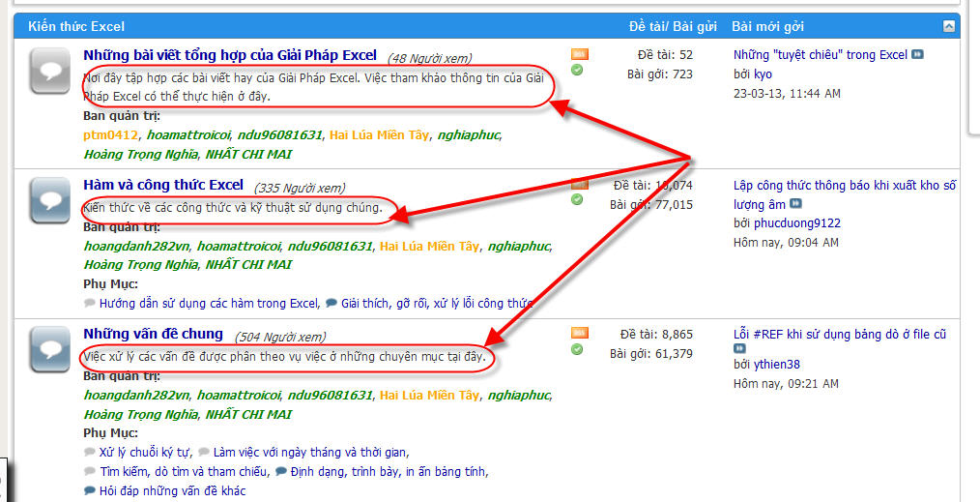The image size is (980, 502).
Task: Select text Bài gởi: 723
Action: tap(660, 74)
